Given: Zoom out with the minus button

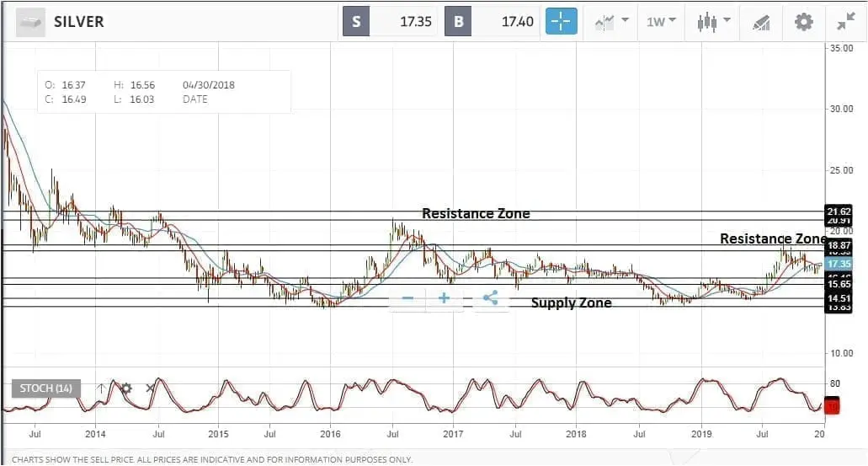Looking at the screenshot, I should (x=408, y=298).
